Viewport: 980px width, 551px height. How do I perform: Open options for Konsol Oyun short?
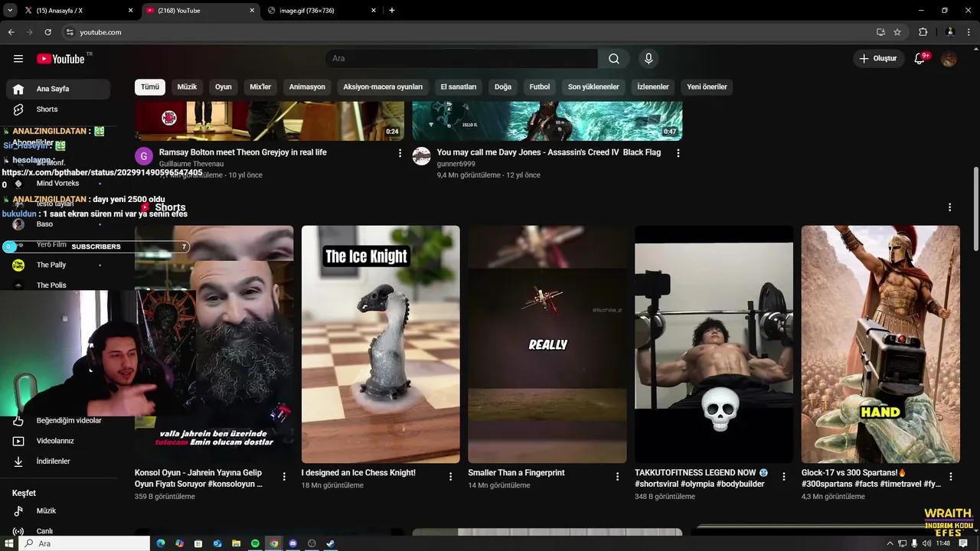[284, 477]
